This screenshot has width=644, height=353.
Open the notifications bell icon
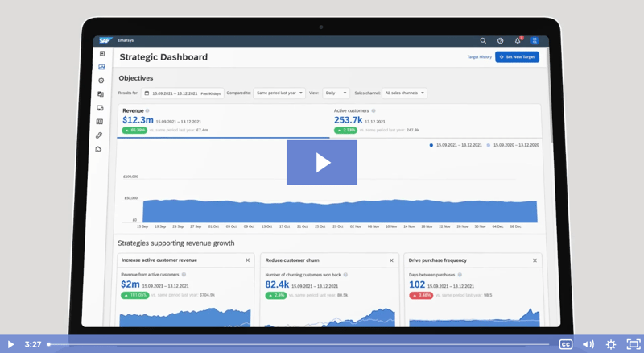click(518, 40)
